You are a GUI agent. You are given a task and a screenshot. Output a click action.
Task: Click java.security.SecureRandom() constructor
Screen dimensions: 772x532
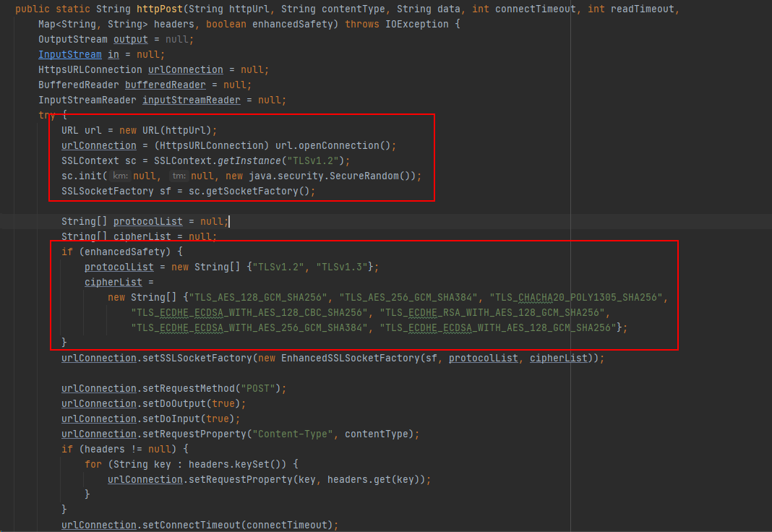[x=333, y=176]
